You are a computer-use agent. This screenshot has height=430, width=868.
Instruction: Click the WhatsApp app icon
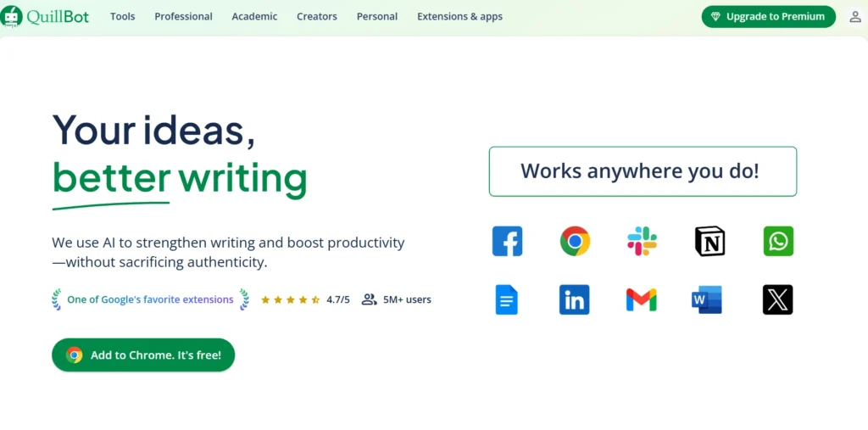(x=777, y=241)
